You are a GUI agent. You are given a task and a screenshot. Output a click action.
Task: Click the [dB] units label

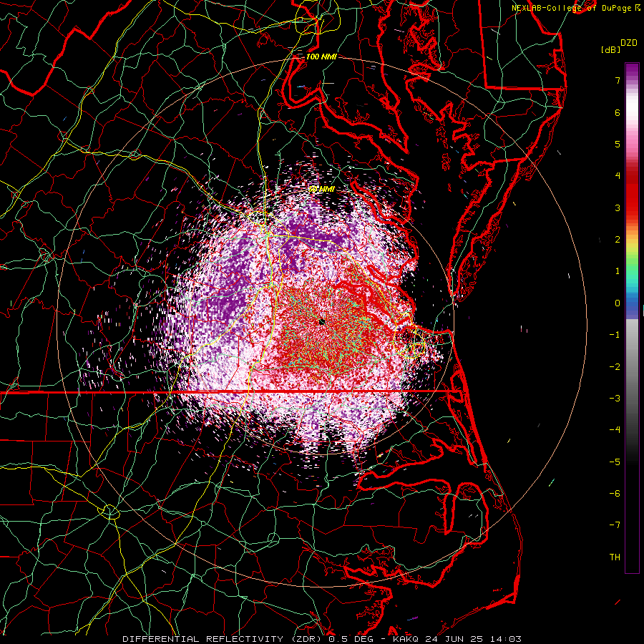pyautogui.click(x=610, y=49)
